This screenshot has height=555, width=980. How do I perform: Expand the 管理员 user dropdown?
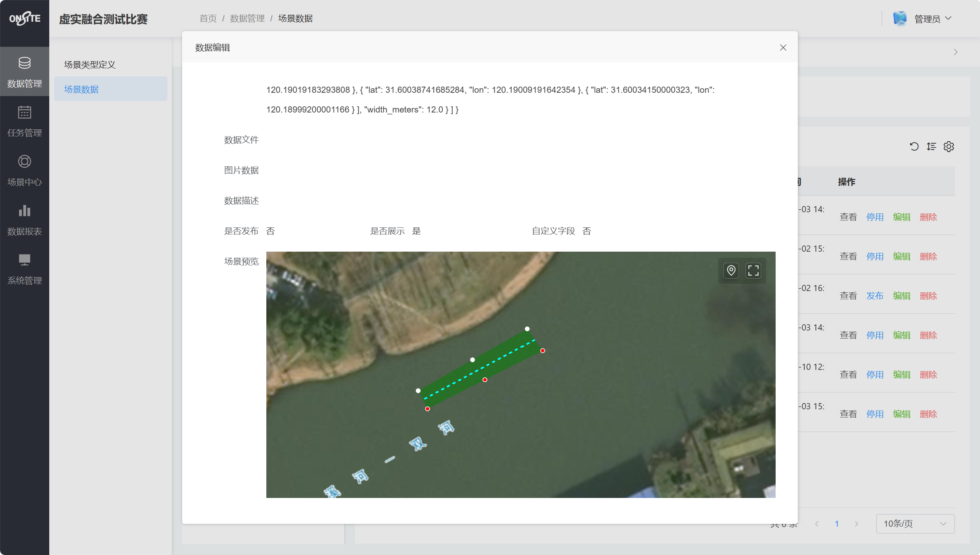pos(933,18)
